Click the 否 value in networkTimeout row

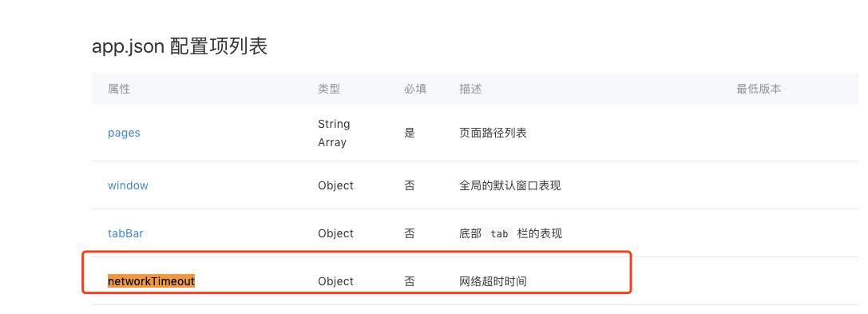[410, 281]
